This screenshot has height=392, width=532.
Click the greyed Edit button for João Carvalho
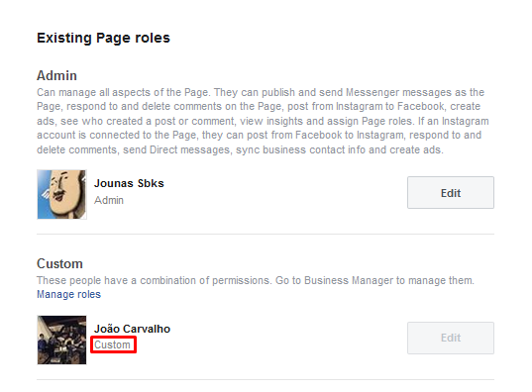coord(450,338)
